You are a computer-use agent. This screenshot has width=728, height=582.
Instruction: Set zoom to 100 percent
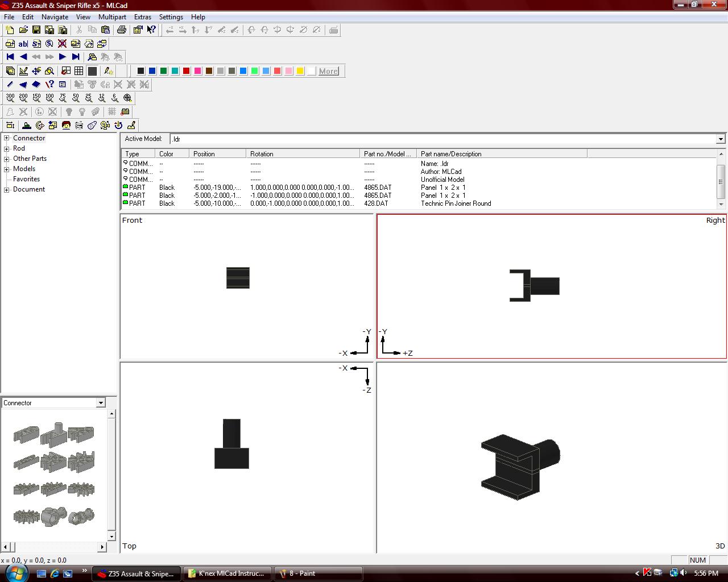(x=49, y=98)
